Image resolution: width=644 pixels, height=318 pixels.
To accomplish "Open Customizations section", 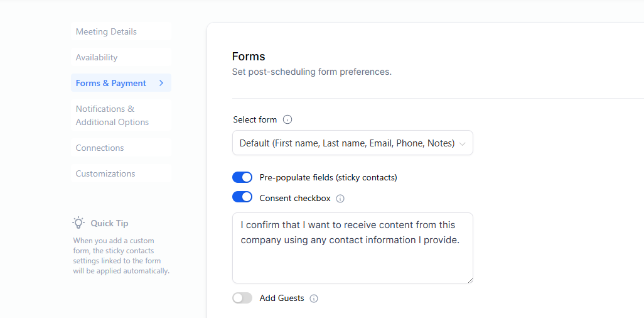I will pyautogui.click(x=105, y=173).
